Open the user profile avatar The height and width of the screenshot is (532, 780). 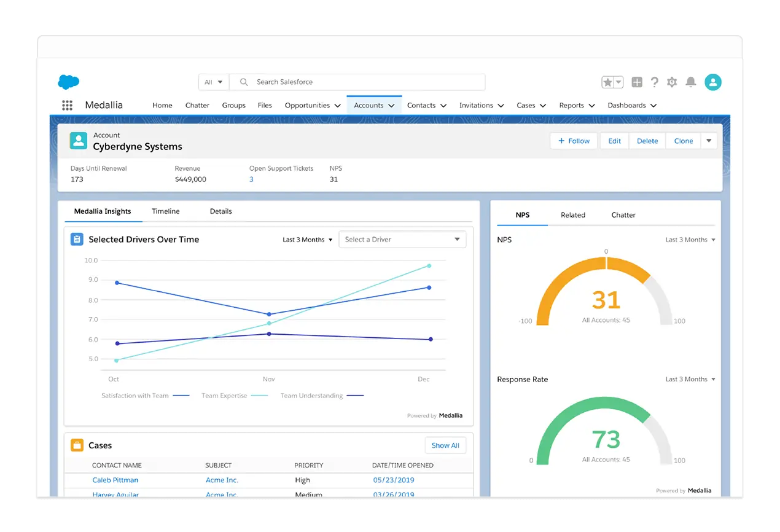(x=713, y=82)
